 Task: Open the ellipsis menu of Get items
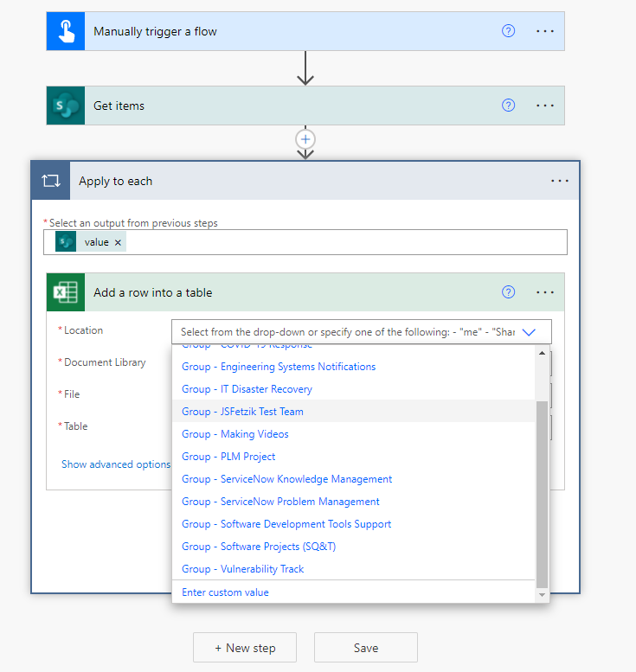click(544, 106)
